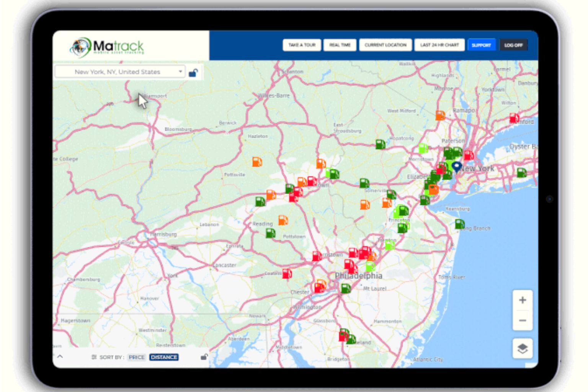The width and height of the screenshot is (588, 392).
Task: Click the green gas station marker near Hopatcong
Action: [380, 144]
